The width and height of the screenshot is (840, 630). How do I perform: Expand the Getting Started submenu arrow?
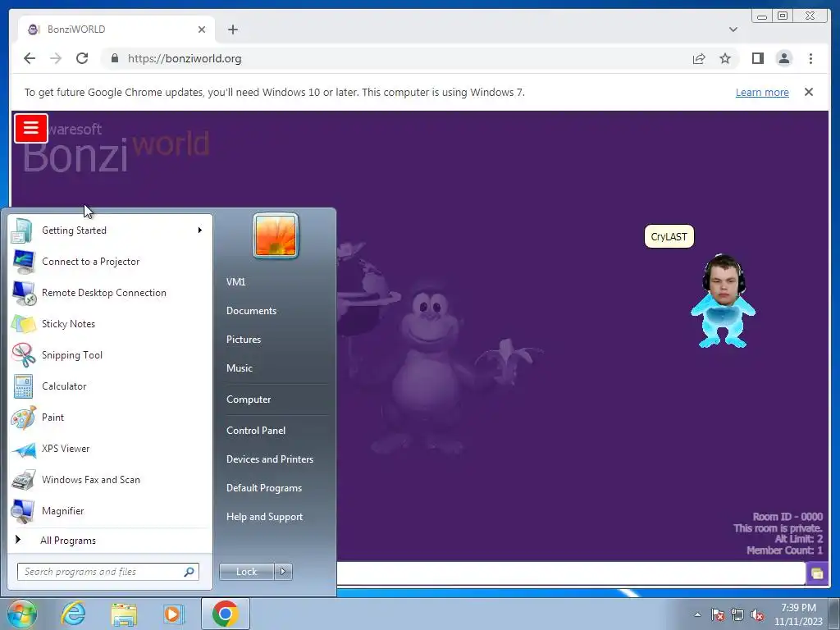[x=200, y=231]
